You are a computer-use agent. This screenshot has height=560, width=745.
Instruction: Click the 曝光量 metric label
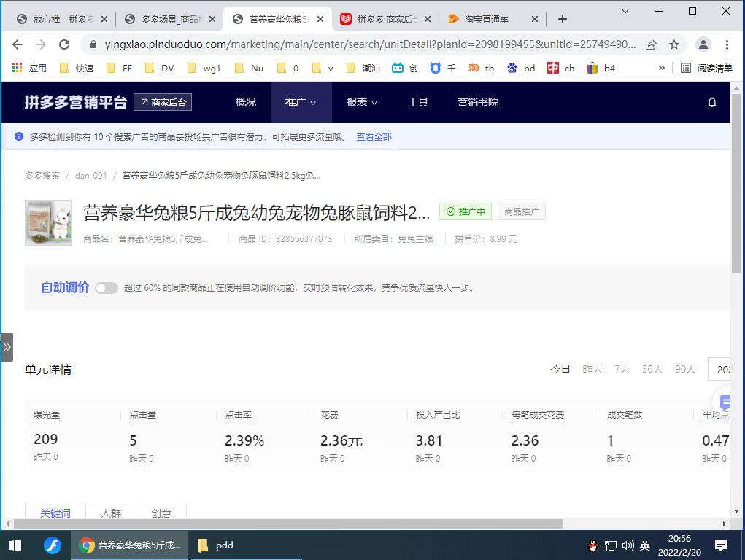[x=47, y=415]
